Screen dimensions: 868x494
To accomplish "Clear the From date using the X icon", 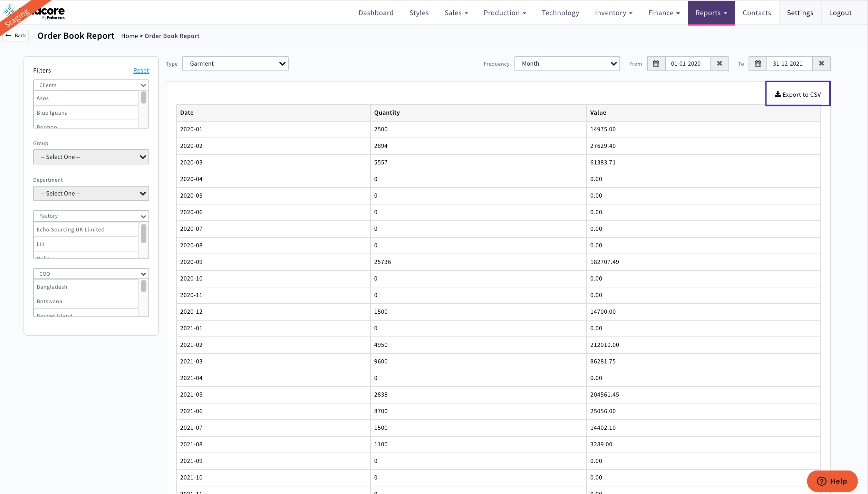I will tap(720, 64).
